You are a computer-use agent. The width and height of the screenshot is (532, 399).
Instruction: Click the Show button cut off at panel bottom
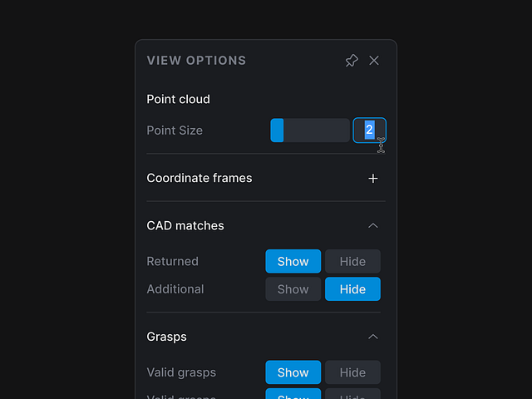[x=293, y=395]
